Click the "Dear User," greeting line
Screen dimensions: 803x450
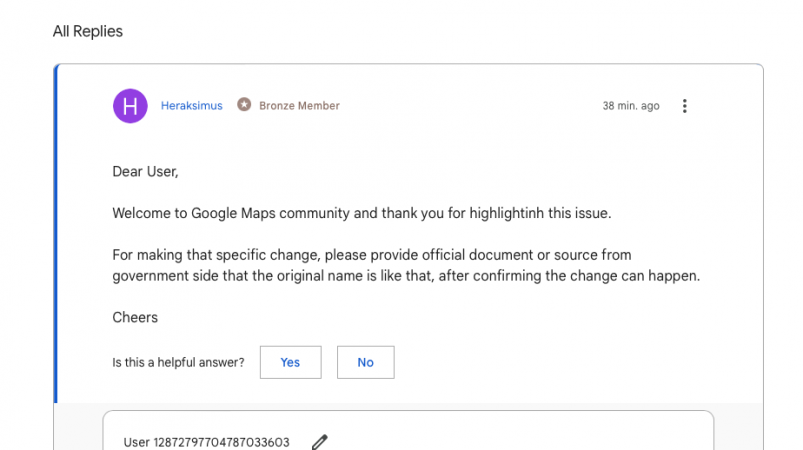pyautogui.click(x=145, y=171)
